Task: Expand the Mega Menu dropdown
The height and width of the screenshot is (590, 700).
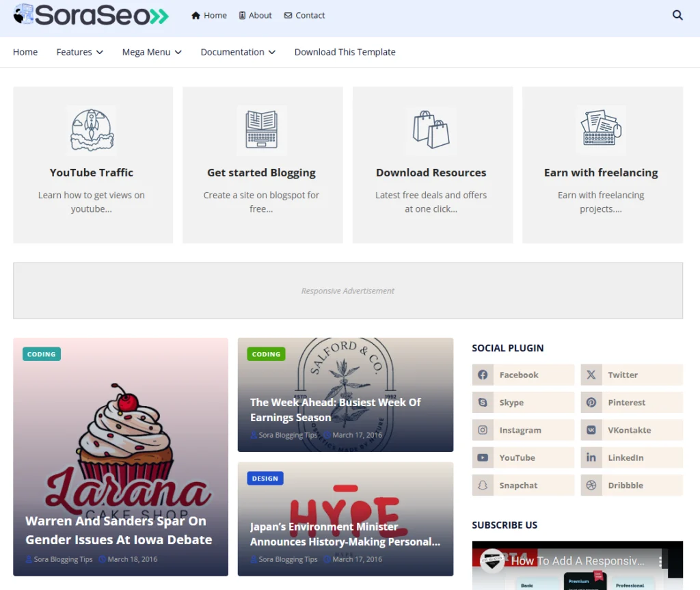Action: coord(152,52)
